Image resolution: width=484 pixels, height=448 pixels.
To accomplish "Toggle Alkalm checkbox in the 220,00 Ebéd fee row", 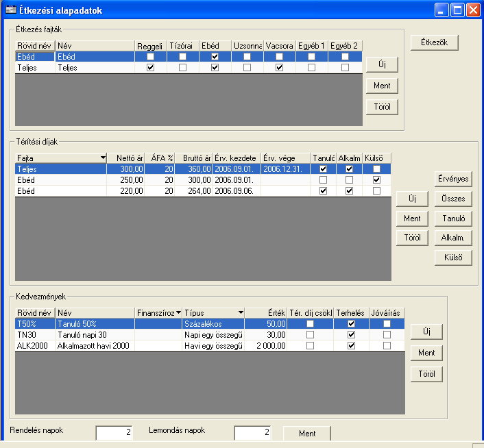I will [x=349, y=191].
